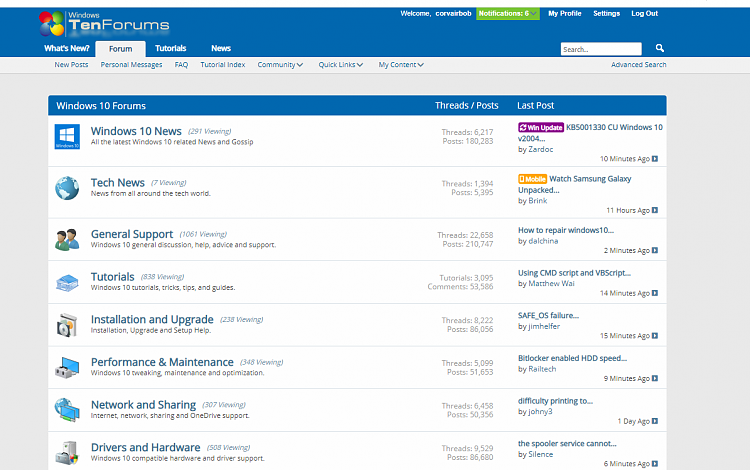Image resolution: width=750 pixels, height=470 pixels.
Task: Open the SAFE_OS failure thread
Action: [548, 316]
